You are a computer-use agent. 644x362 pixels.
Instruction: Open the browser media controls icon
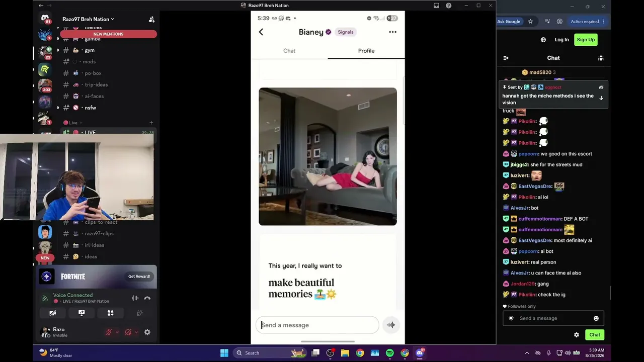pos(547,22)
